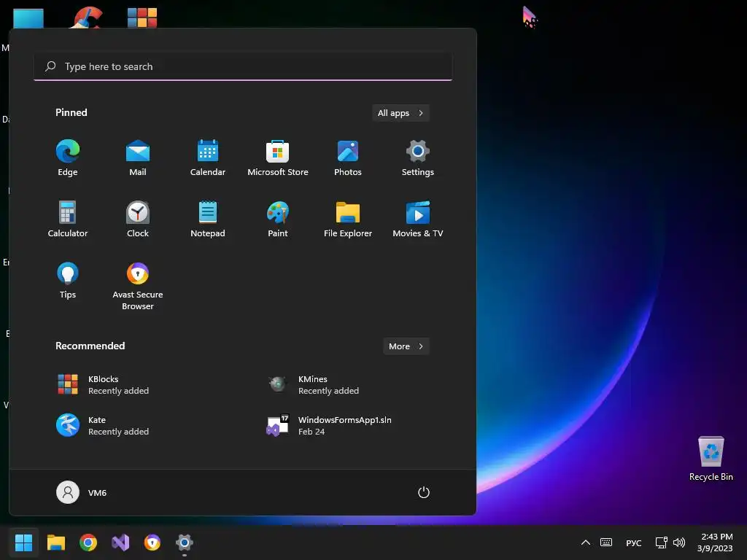Screen dimensions: 747x560
Task: Open network status tray icon
Action: tap(661, 542)
